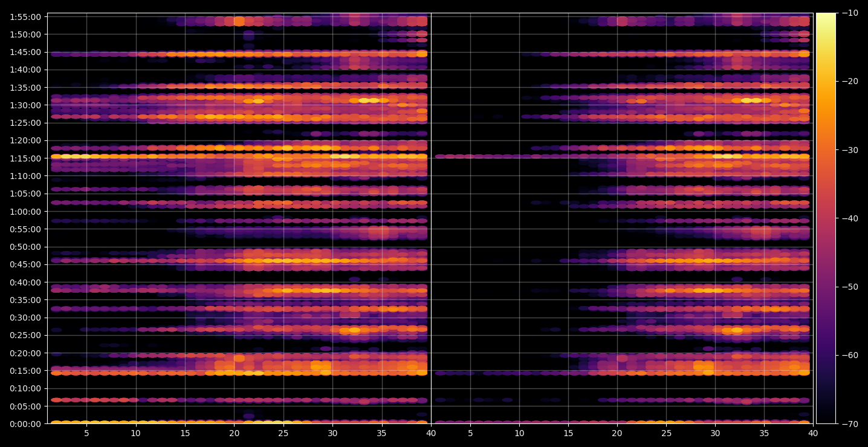The image size is (868, 447).
Task: Click the inferno colorbar gradient strip
Action: click(x=826, y=218)
